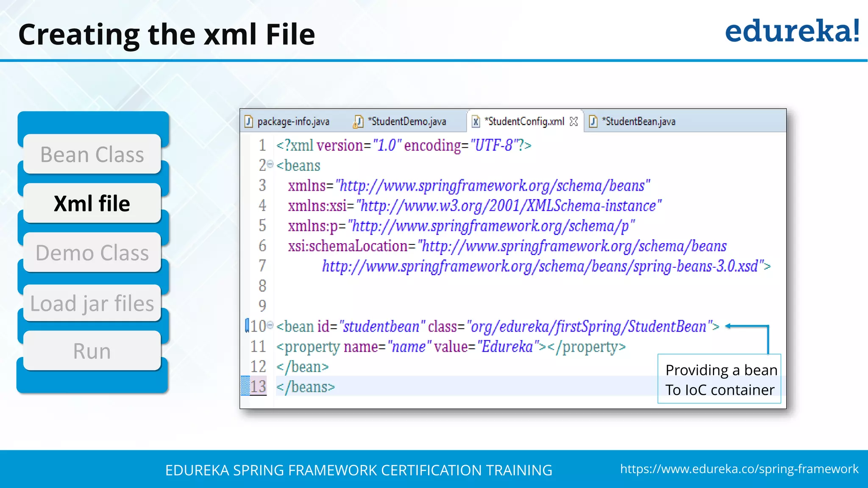Screen dimensions: 868x488
Task: Click the marker beside line 10
Action: [x=247, y=325]
